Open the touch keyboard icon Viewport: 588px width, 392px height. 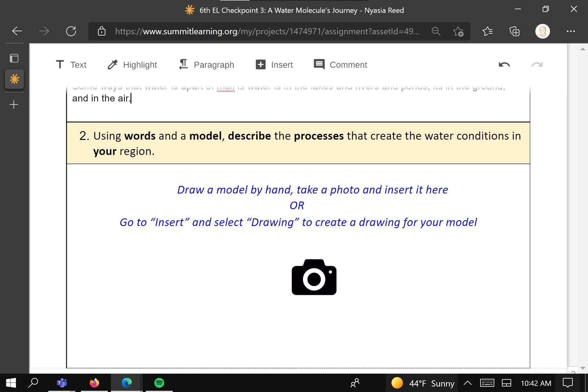487,383
